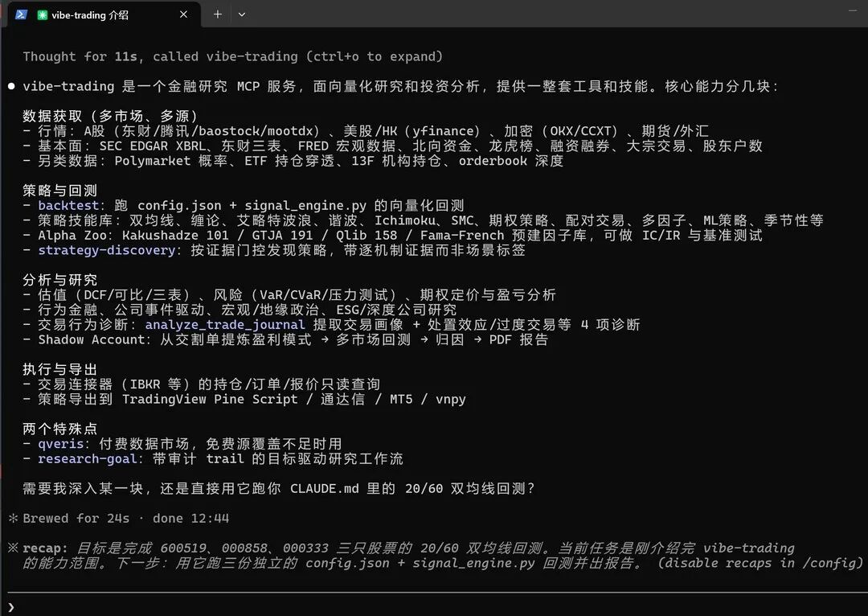Click the heading '策略与回测'
This screenshot has height=616, width=868.
pyautogui.click(x=59, y=191)
